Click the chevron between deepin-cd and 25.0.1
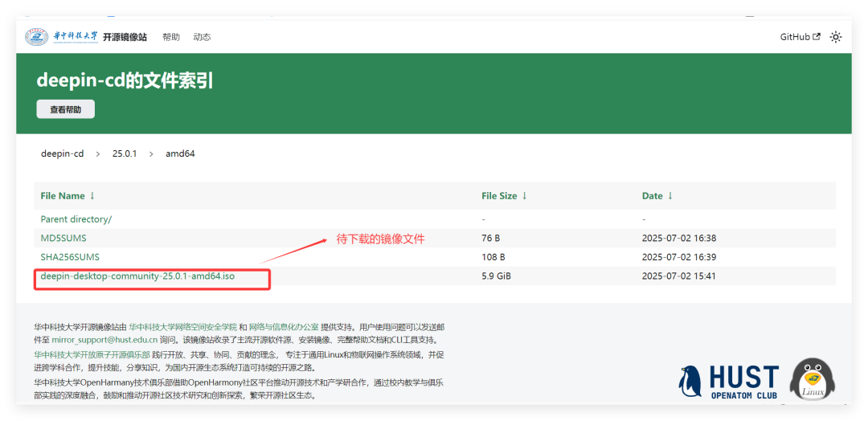The height and width of the screenshot is (421, 868). coord(98,153)
